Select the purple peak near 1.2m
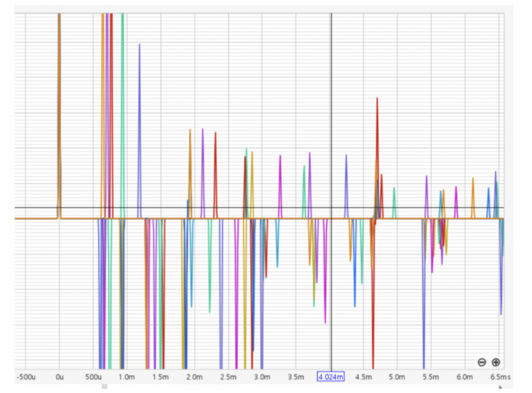Screen dimensions: 532x393 (x=139, y=130)
